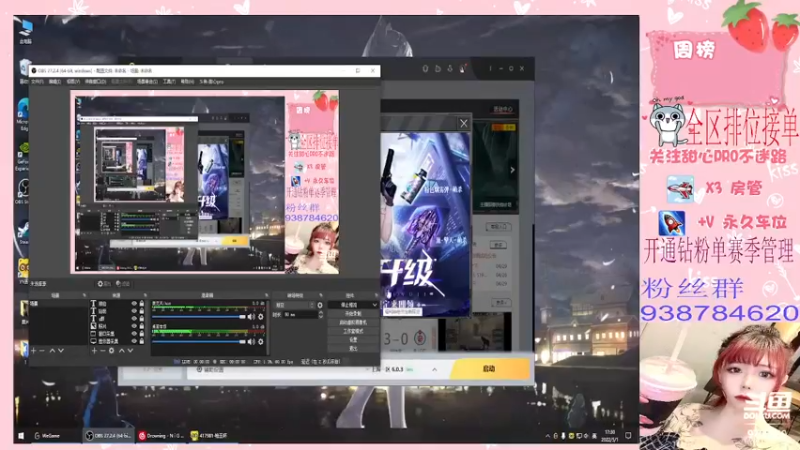Toggle lock on the 显示器采集 source
The width and height of the screenshot is (800, 450).
pos(142,341)
